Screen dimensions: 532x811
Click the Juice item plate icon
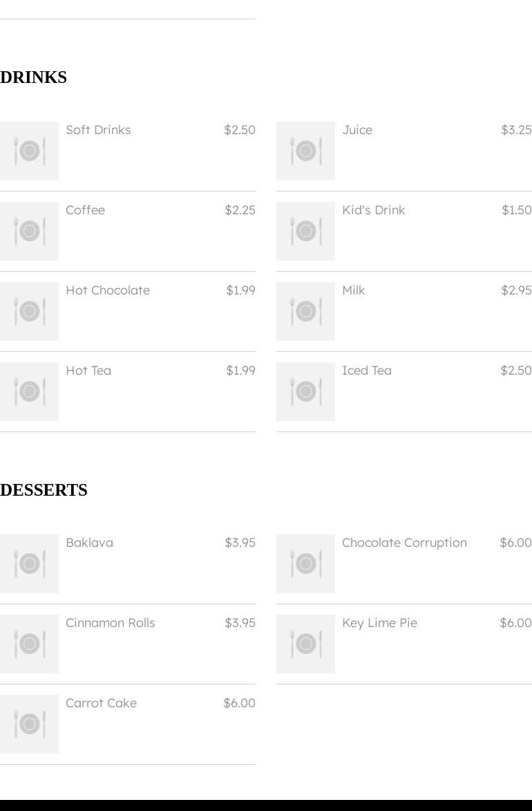pyautogui.click(x=305, y=151)
